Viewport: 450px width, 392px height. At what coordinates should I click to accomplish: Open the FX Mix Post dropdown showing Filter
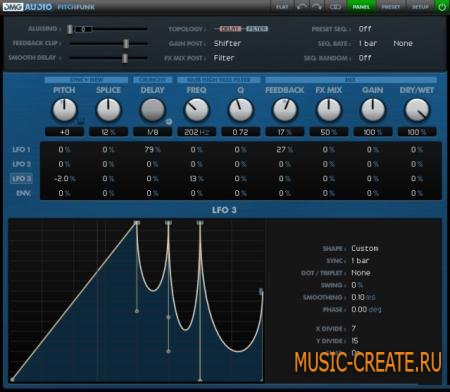pos(224,58)
